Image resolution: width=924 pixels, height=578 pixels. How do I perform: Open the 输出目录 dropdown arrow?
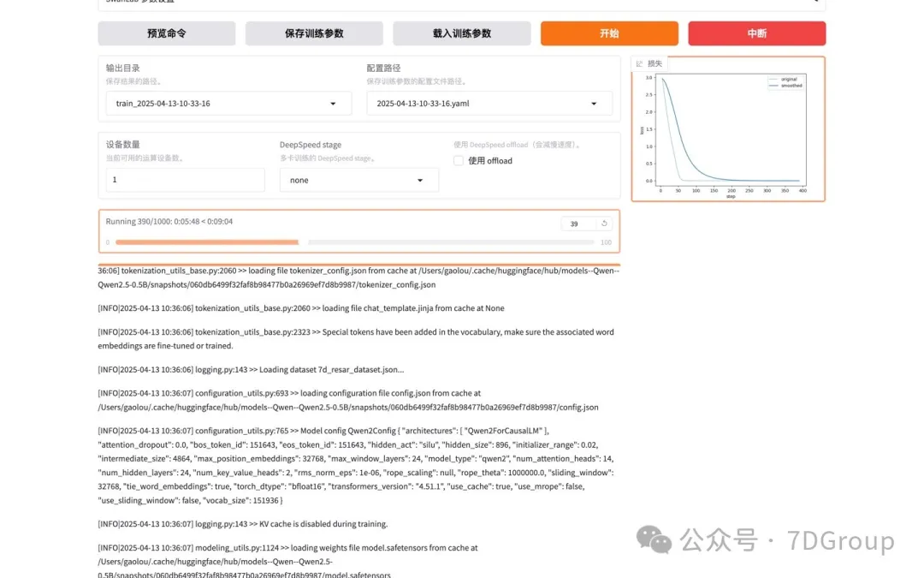coord(333,104)
